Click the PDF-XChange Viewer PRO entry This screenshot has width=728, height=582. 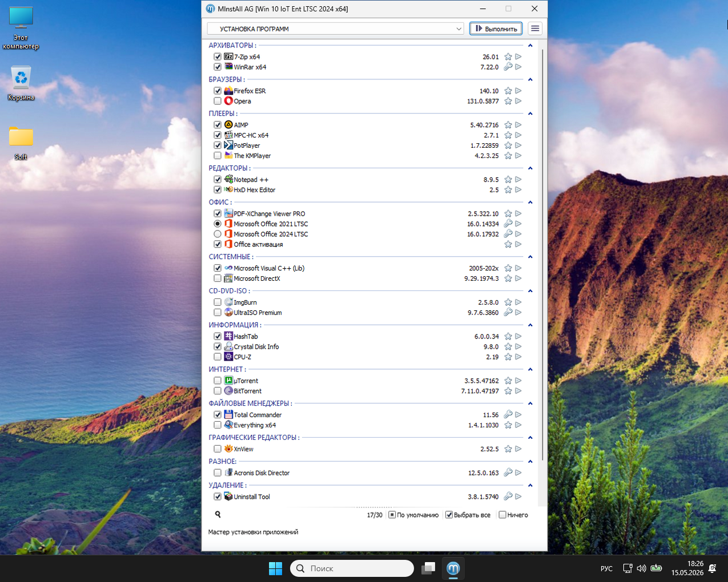click(x=270, y=213)
